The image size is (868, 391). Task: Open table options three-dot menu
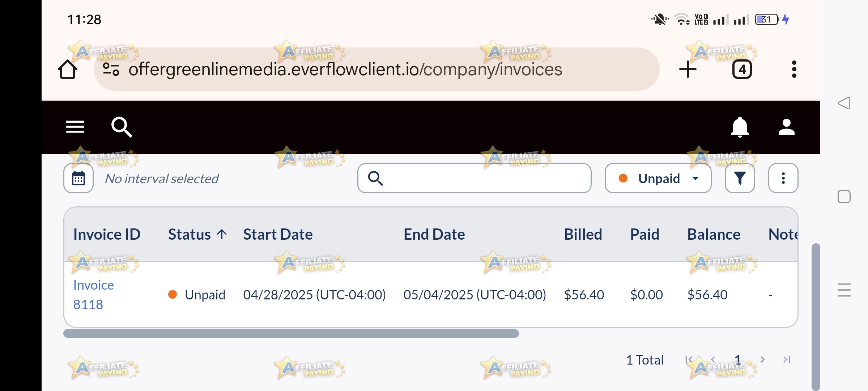tap(783, 178)
